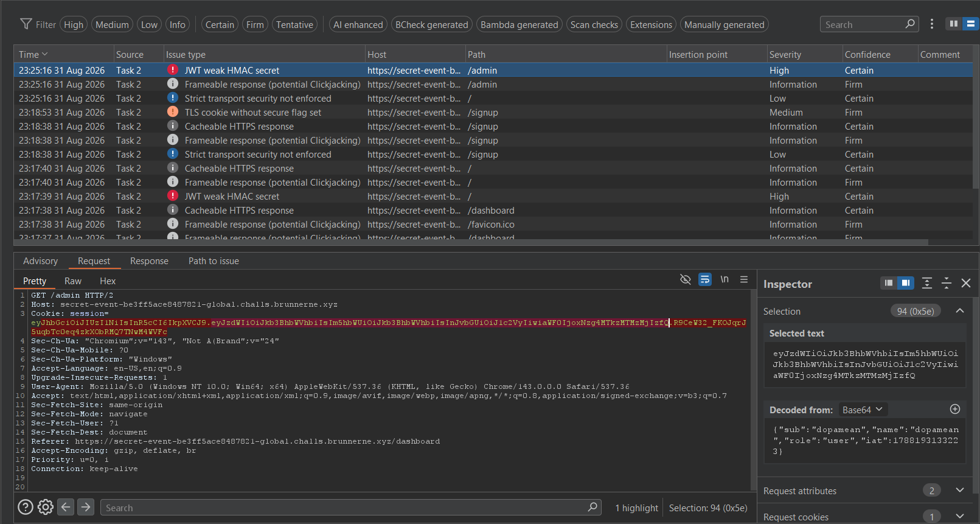Hide non-printable characters using the crossed-eye icon
The width and height of the screenshot is (980, 524).
pyautogui.click(x=686, y=279)
